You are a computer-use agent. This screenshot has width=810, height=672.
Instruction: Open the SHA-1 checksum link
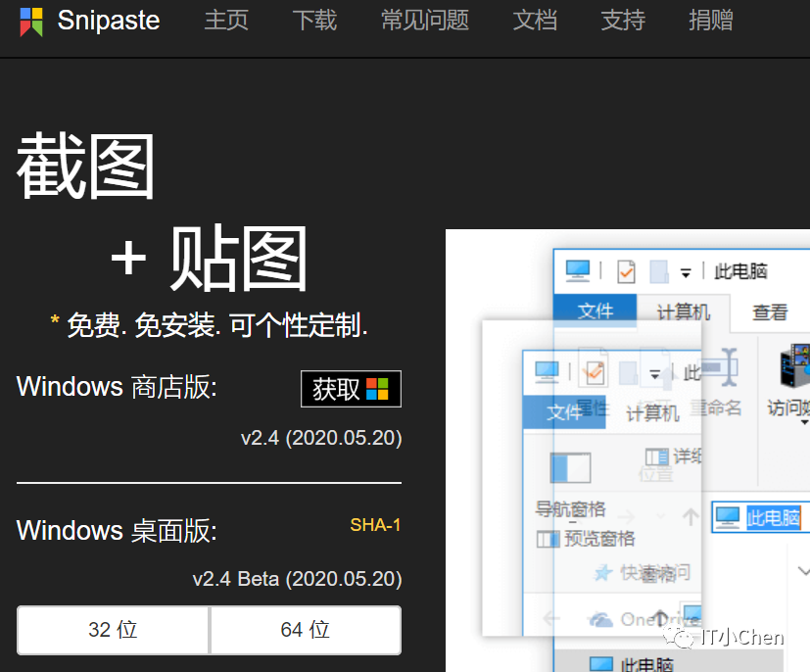(375, 525)
